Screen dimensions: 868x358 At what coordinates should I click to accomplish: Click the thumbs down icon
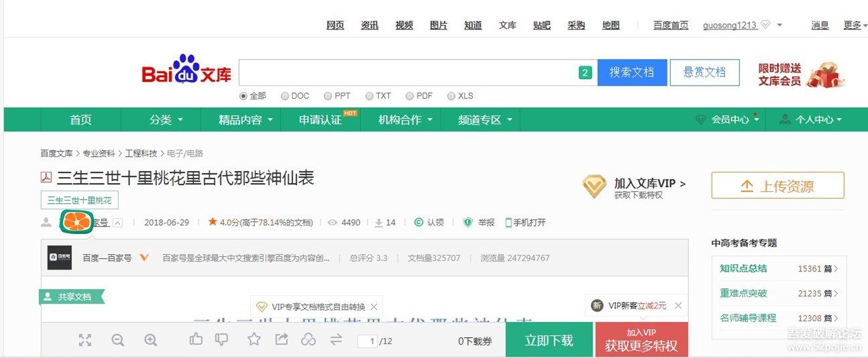(221, 340)
